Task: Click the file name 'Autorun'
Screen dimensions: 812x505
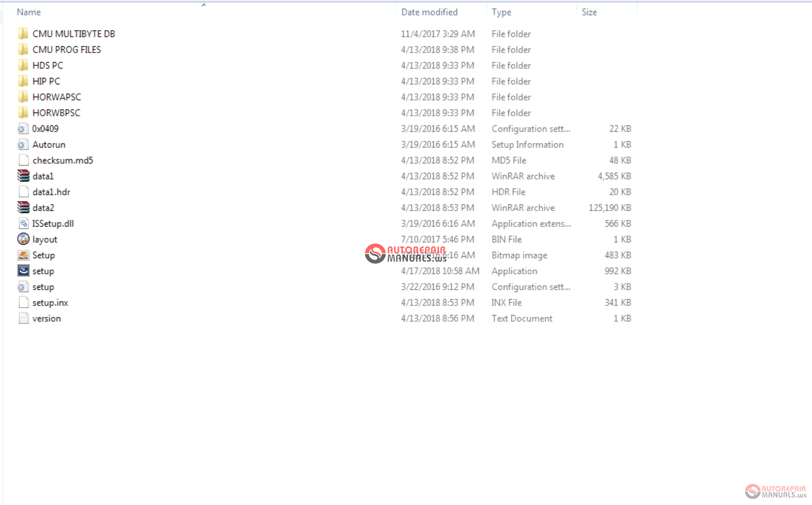Action: point(49,145)
